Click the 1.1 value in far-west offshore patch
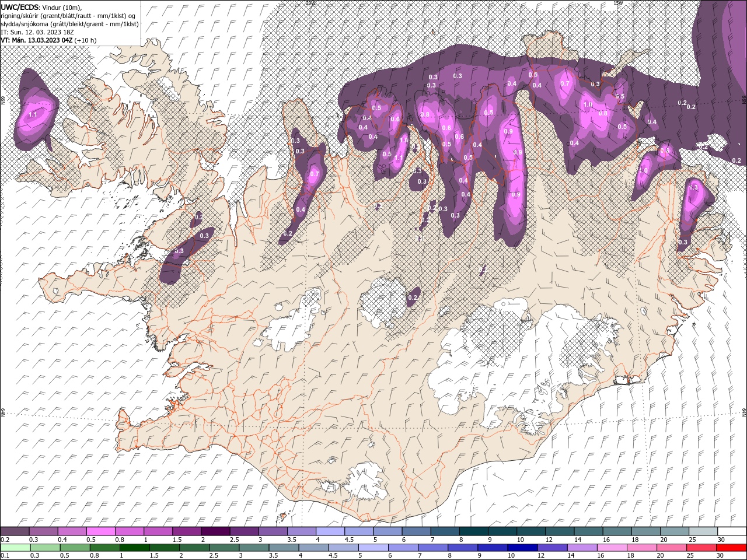This screenshot has height=560, width=747. pyautogui.click(x=33, y=115)
